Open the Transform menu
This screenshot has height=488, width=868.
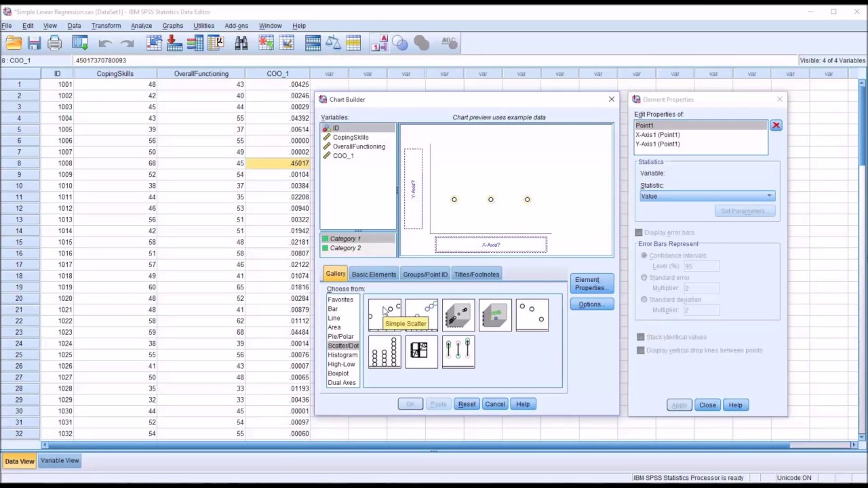(x=106, y=26)
